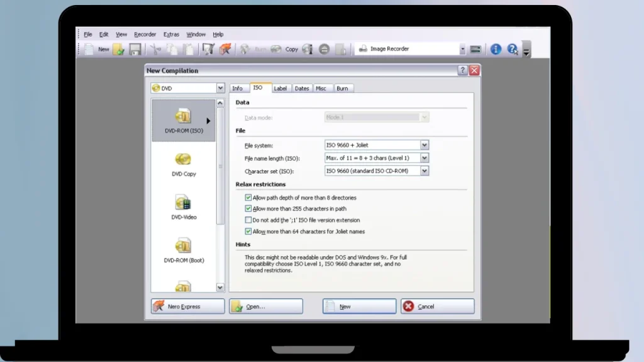Viewport: 644px width, 362px height.
Task: Click the dialog help question mark button
Action: tap(462, 70)
